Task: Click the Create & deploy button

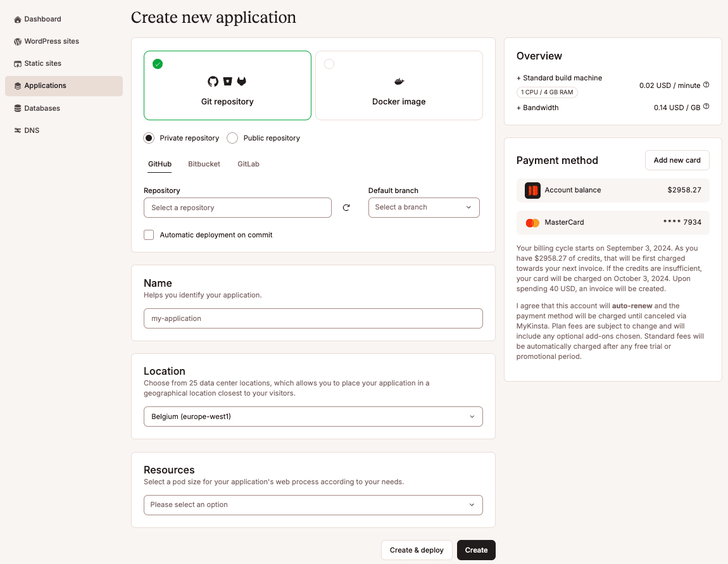Action: 417,550
